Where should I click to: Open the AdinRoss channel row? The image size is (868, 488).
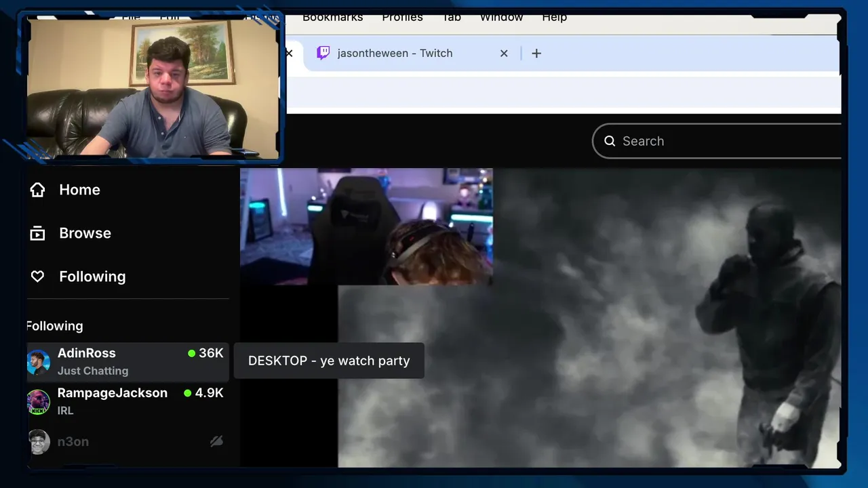point(127,362)
